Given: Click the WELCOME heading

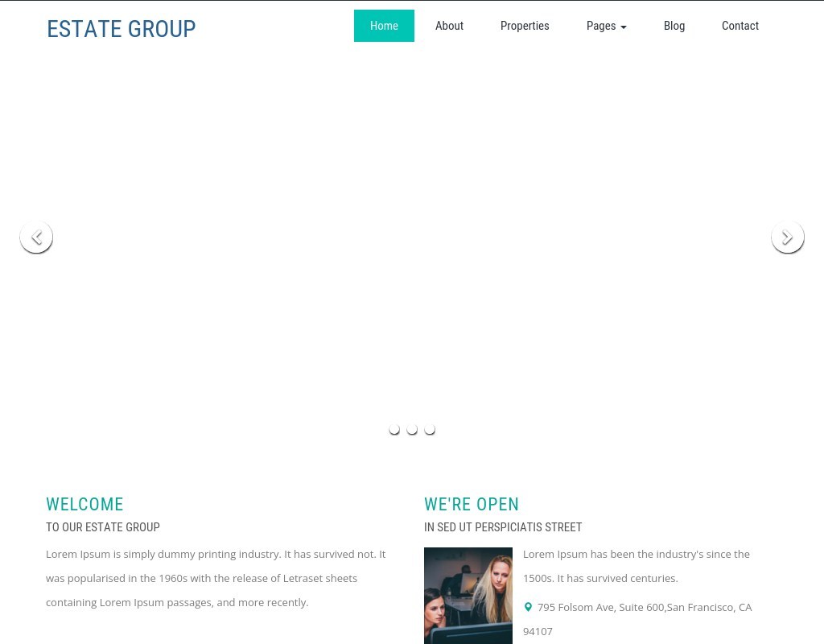Looking at the screenshot, I should [84, 505].
